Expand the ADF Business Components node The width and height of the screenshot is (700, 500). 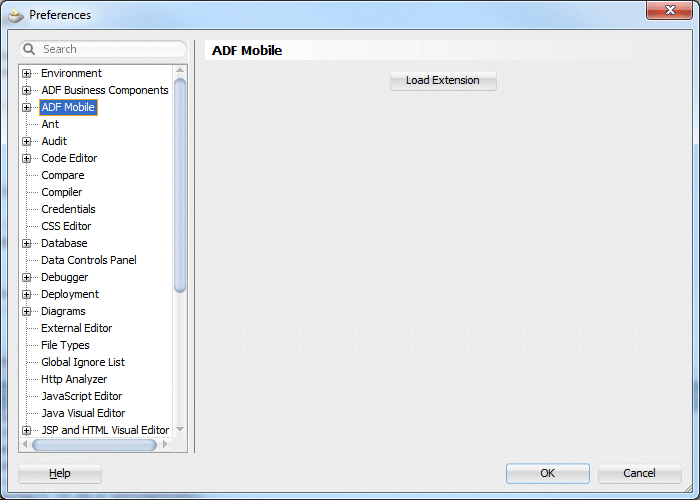coord(27,90)
